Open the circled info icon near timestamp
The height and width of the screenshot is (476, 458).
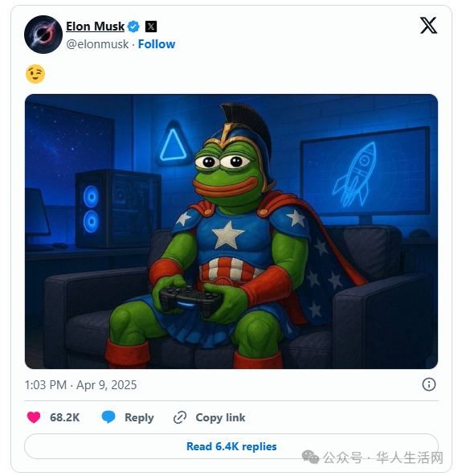pos(429,384)
